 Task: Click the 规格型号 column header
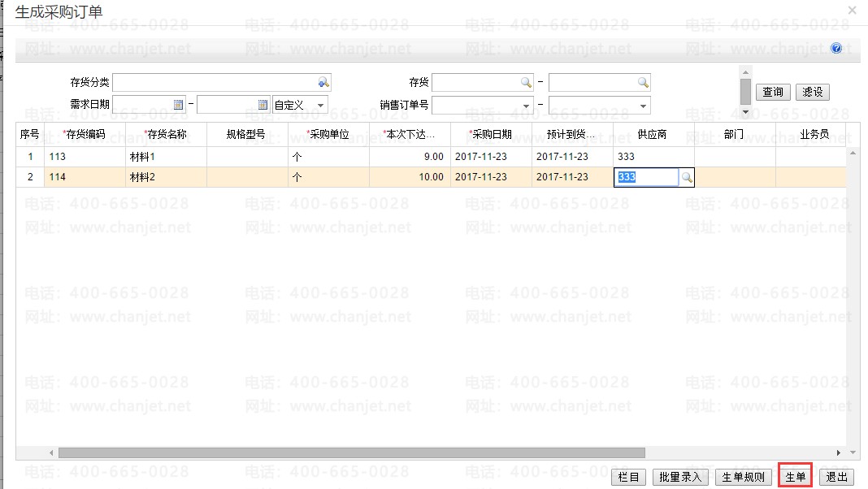coord(247,134)
